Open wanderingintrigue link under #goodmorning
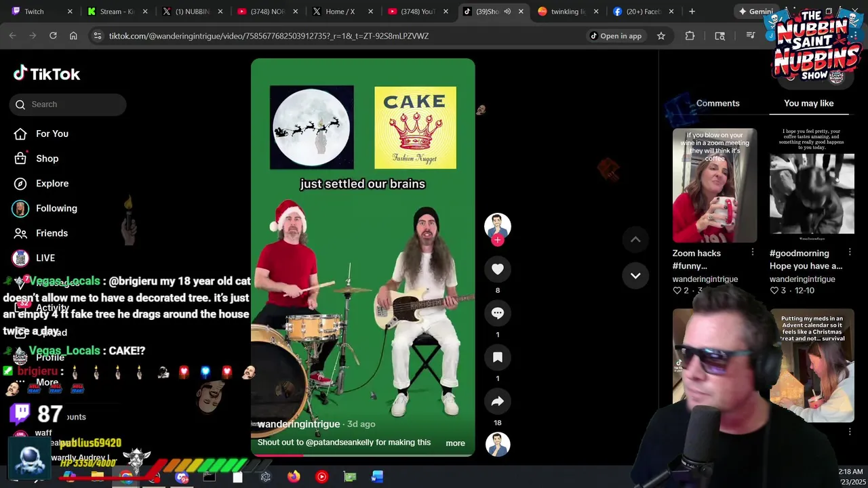The height and width of the screenshot is (488, 868). [x=802, y=279]
